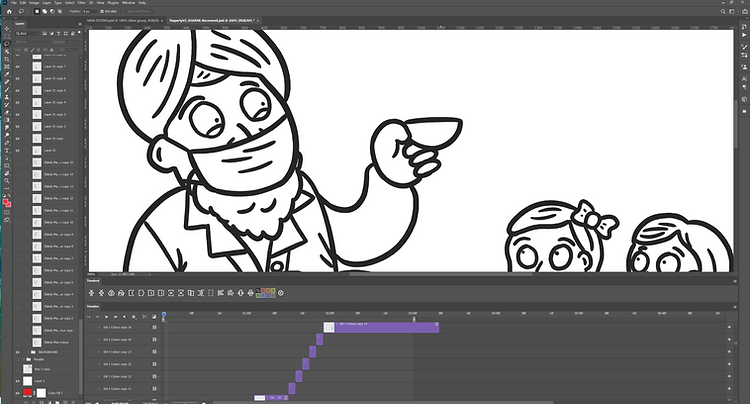The width and height of the screenshot is (750, 404).
Task: Toggle visibility of Layer 26 copy 4
Action: [18, 102]
